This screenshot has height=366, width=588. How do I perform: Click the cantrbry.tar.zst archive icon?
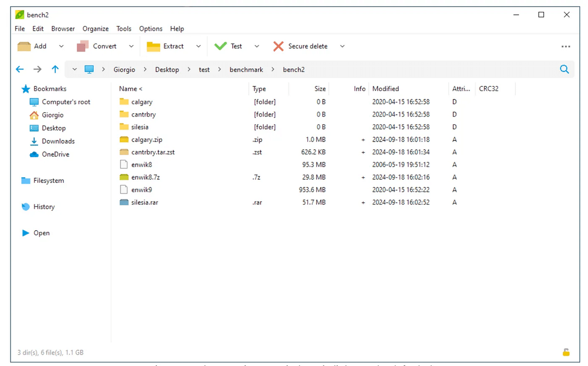123,152
